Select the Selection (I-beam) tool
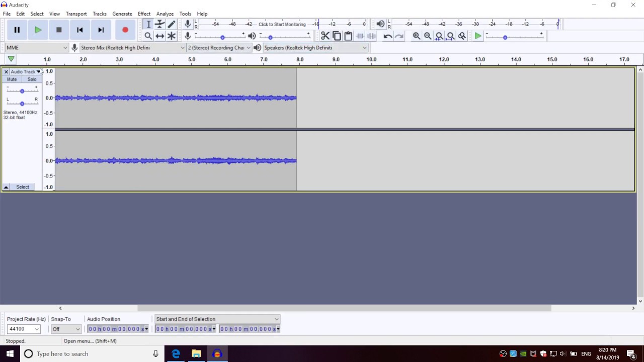The width and height of the screenshot is (644, 362). click(x=148, y=24)
